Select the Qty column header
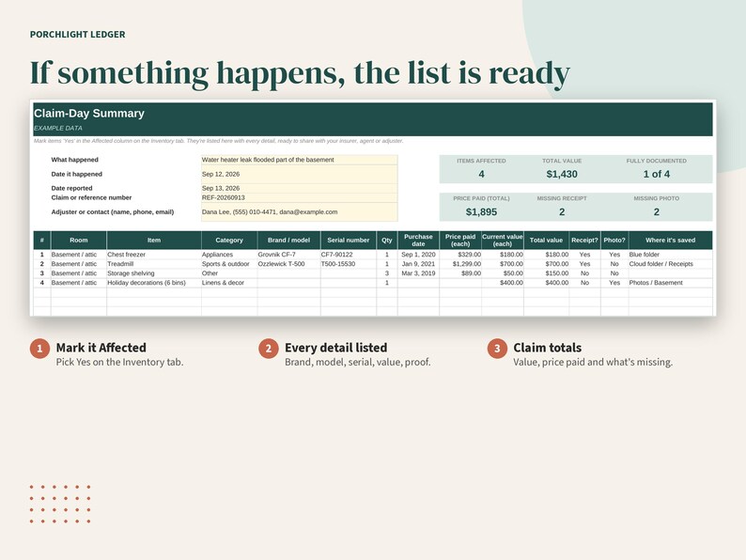Image resolution: width=746 pixels, height=560 pixels. coord(387,241)
